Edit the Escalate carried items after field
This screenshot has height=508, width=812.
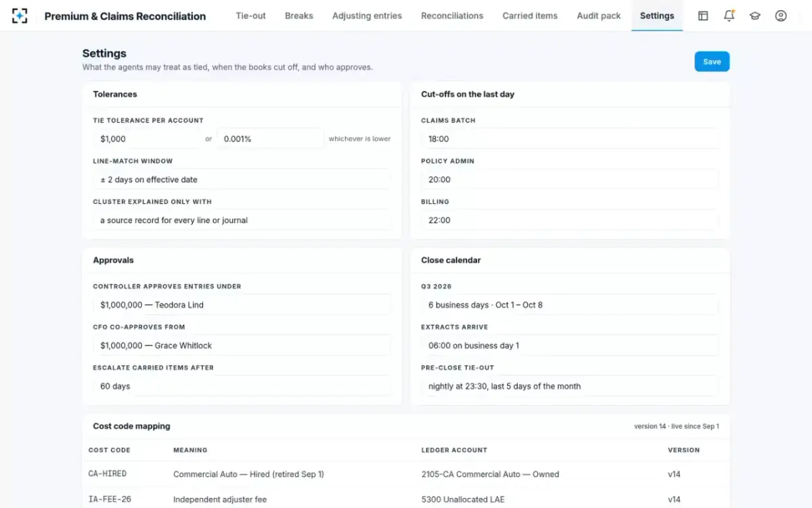(x=242, y=386)
